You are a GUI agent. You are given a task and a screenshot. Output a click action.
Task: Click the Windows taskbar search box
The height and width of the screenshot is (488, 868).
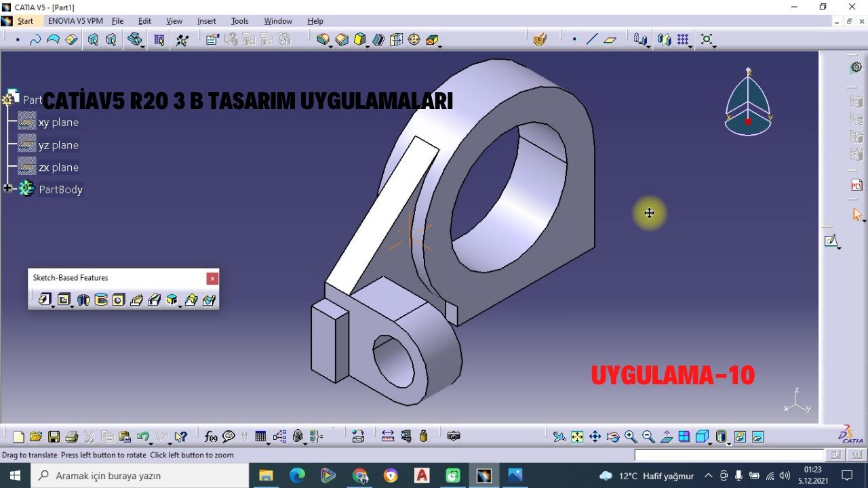140,476
